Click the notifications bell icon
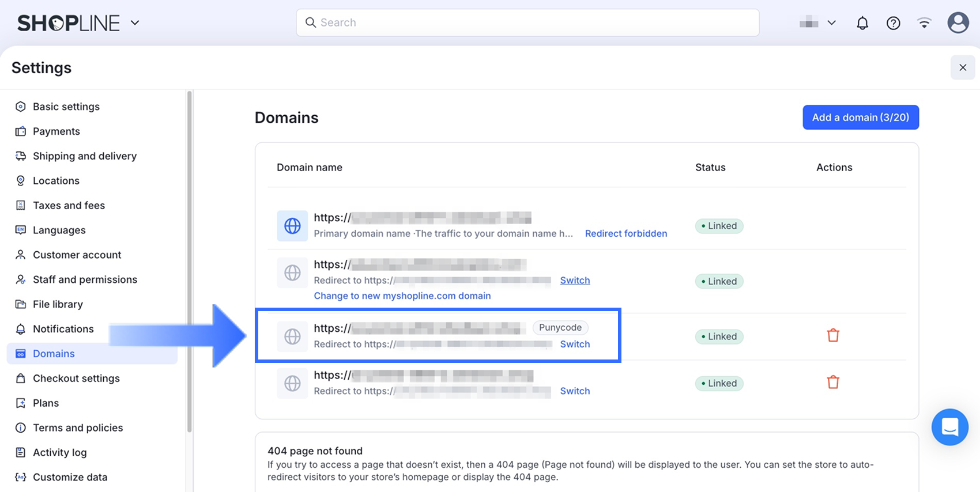 coord(862,23)
